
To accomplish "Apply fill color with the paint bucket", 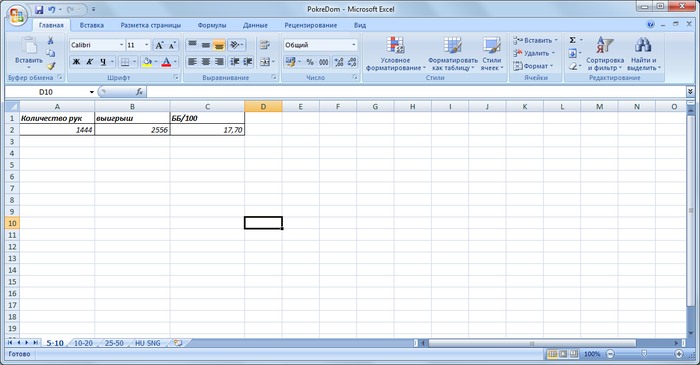I will (x=146, y=62).
